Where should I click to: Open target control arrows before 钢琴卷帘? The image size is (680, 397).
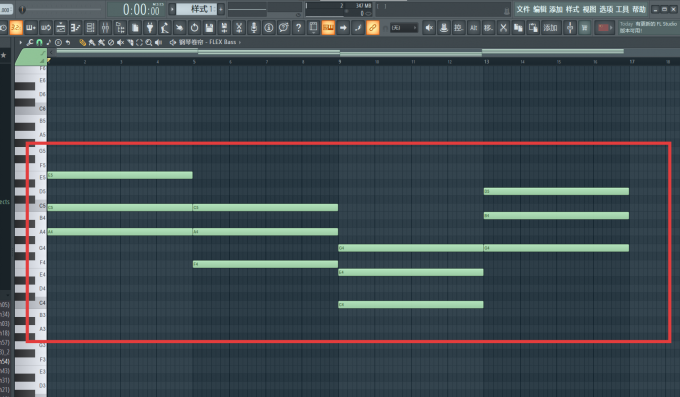coord(173,42)
